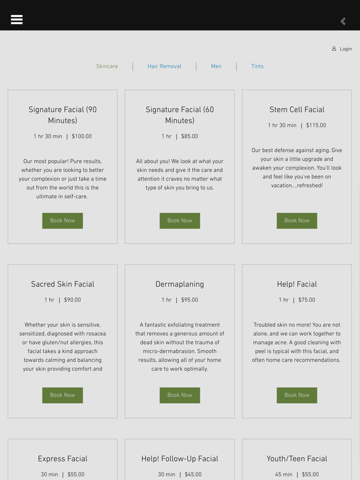Open the Express Facial service card

coord(63,459)
